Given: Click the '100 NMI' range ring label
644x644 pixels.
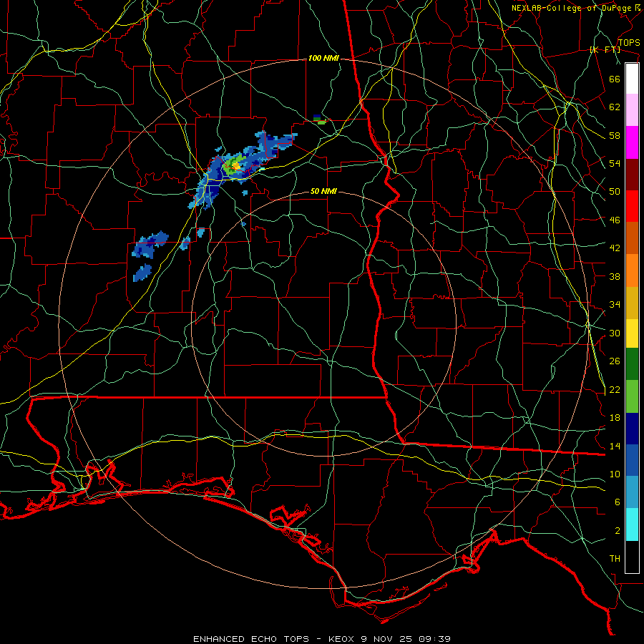Looking at the screenshot, I should (323, 59).
